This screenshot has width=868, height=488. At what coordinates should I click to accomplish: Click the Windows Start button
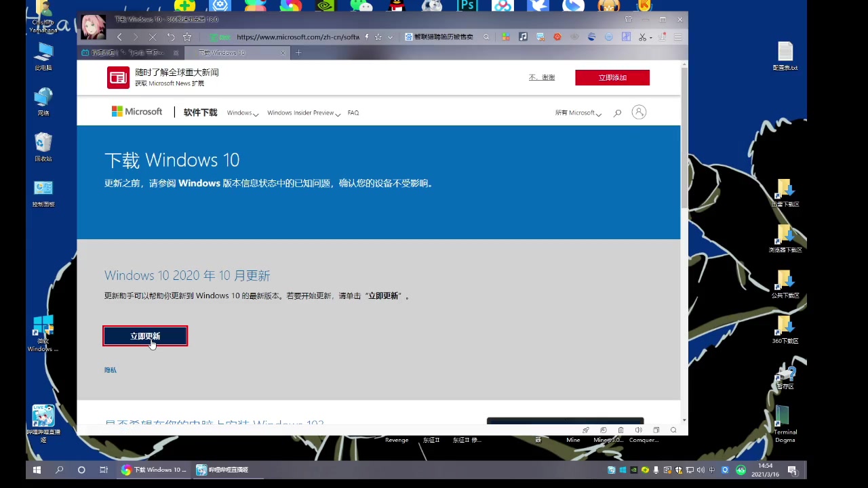click(x=37, y=470)
